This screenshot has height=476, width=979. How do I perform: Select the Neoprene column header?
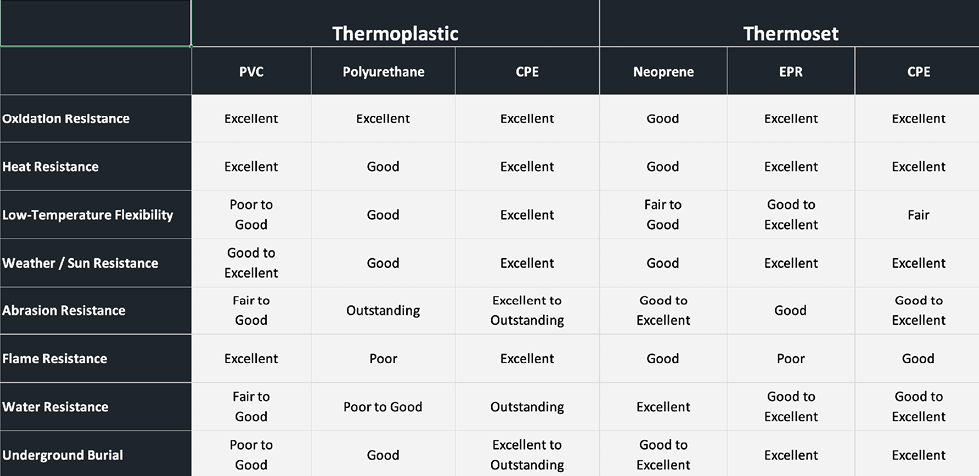click(x=663, y=71)
